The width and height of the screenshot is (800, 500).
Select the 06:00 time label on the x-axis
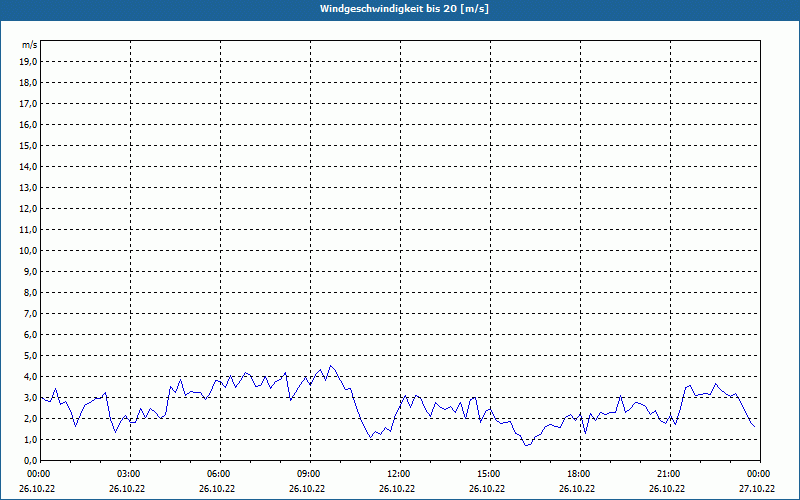click(x=218, y=474)
